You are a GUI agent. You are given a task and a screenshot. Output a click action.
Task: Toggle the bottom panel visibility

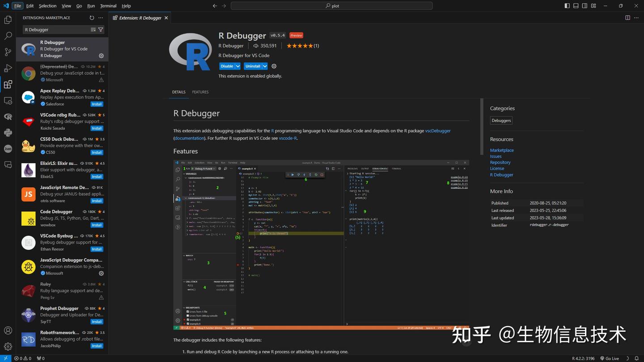coord(576,5)
